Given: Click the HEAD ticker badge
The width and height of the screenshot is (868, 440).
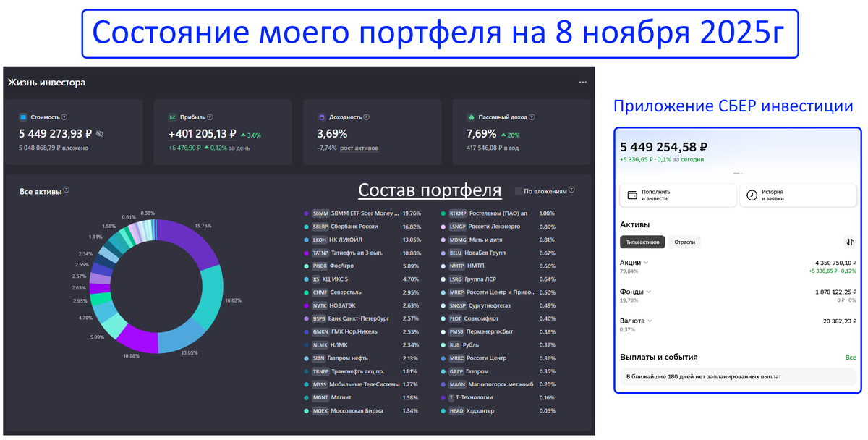Looking at the screenshot, I should 456,410.
